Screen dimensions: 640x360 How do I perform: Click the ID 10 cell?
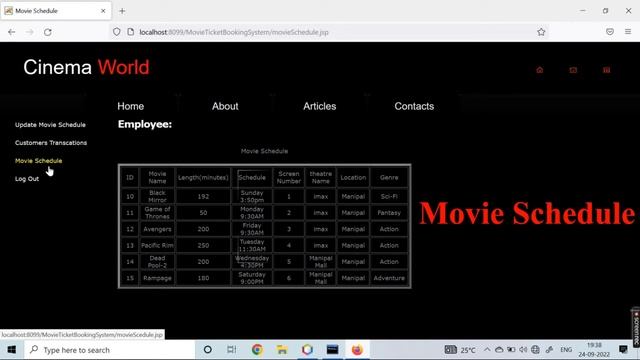(130, 196)
